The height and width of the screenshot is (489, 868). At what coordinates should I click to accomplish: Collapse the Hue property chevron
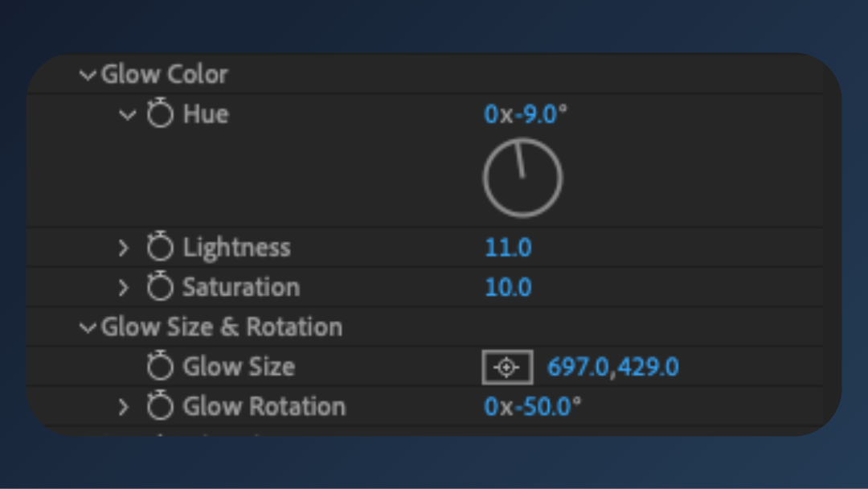coord(127,115)
